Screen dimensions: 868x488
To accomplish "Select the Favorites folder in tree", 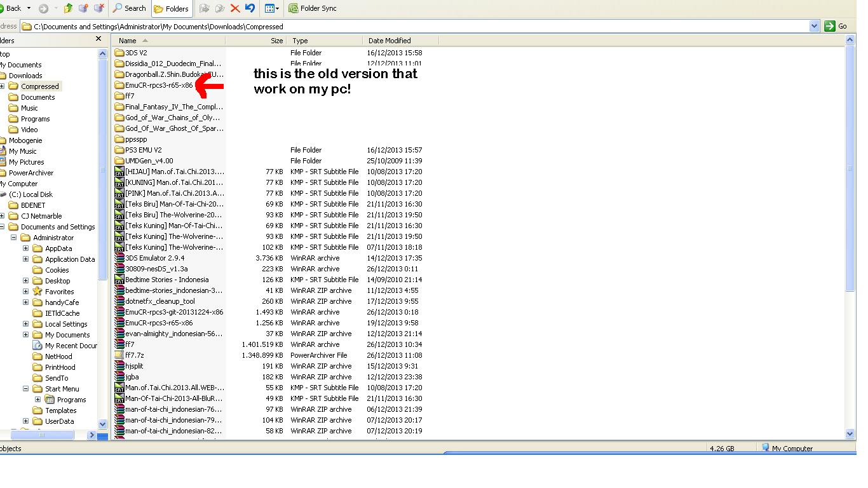I will click(59, 292).
